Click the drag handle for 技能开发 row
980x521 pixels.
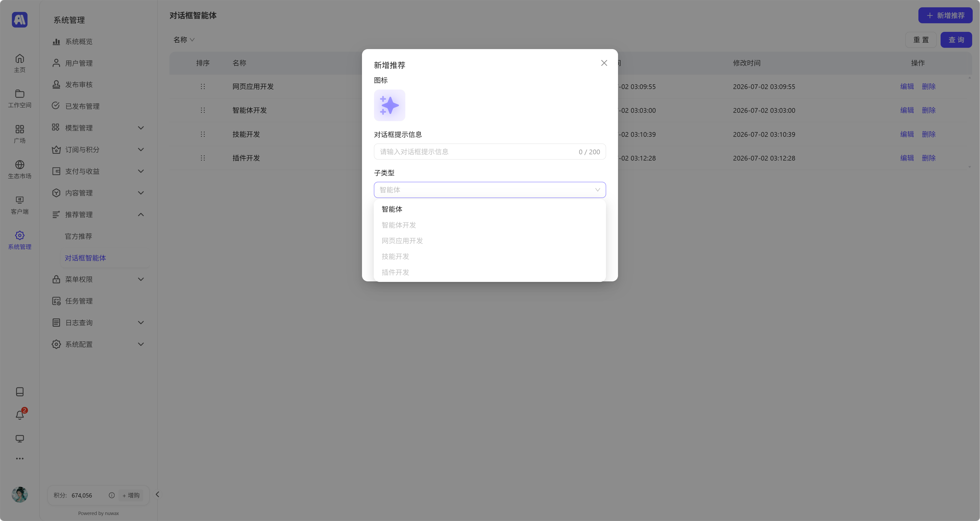pyautogui.click(x=203, y=134)
